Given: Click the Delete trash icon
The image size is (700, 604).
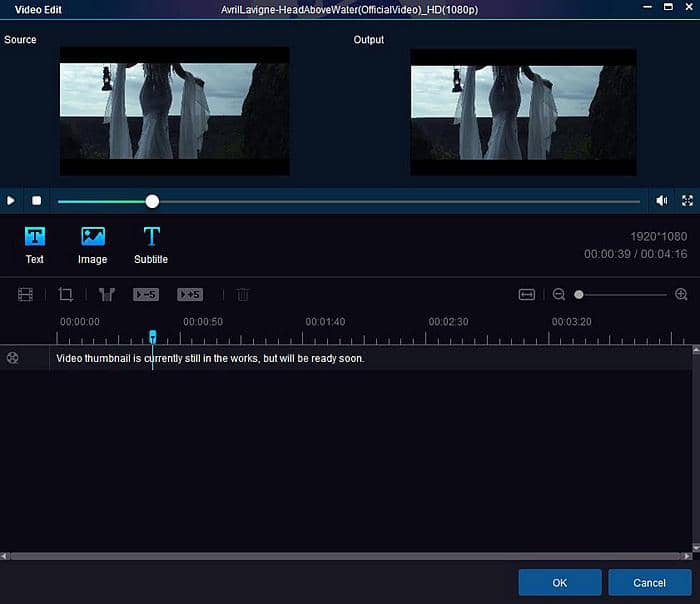Looking at the screenshot, I should pyautogui.click(x=243, y=295).
